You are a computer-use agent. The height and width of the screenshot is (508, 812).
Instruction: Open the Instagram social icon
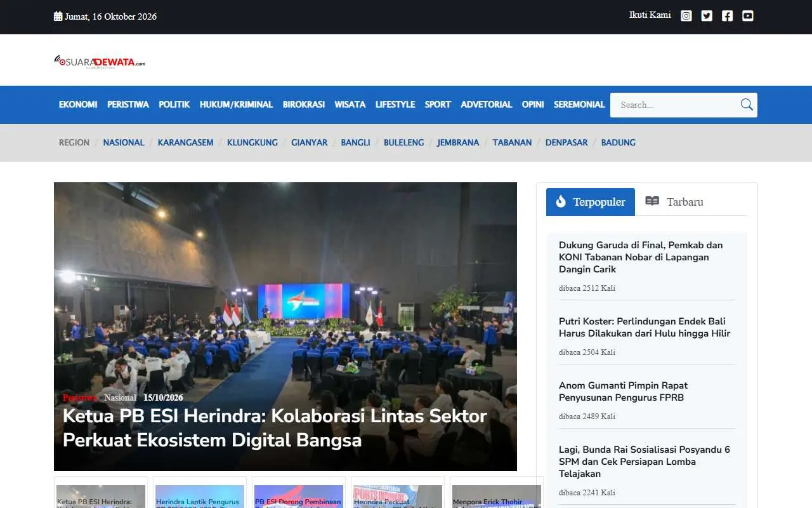pyautogui.click(x=686, y=16)
